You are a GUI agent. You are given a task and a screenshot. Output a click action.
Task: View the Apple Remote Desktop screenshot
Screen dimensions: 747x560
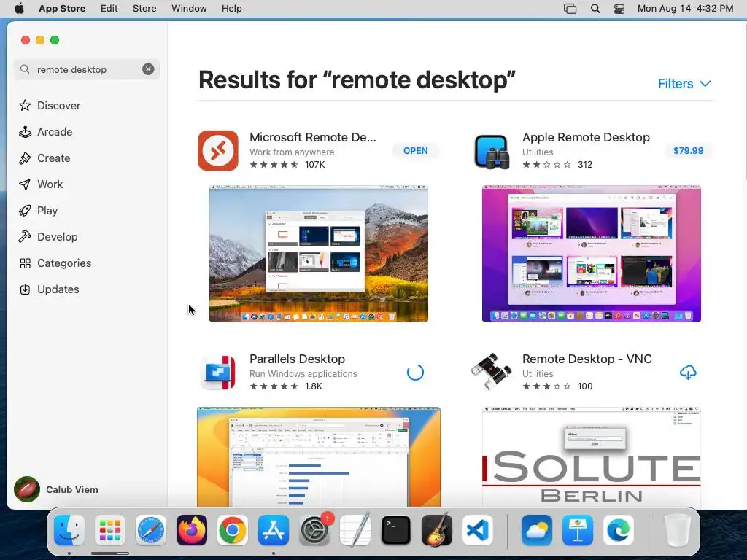(591, 253)
